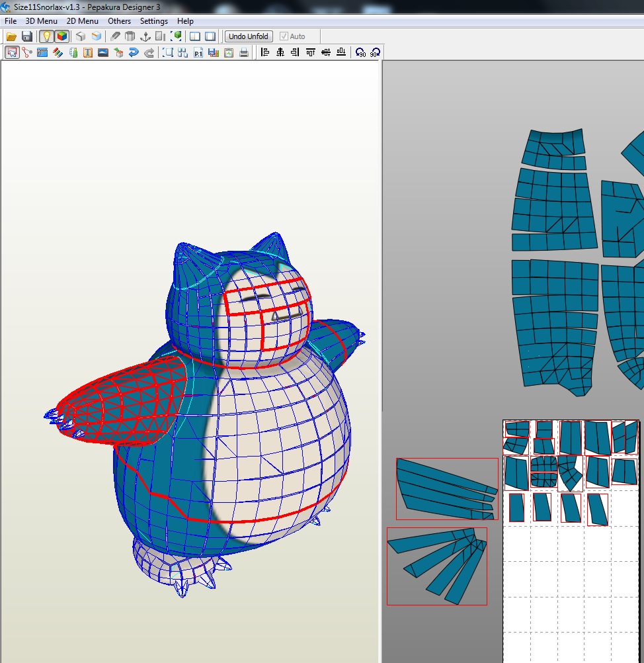Click the green marker edge color tool
This screenshot has width=644, height=663.
[73, 52]
